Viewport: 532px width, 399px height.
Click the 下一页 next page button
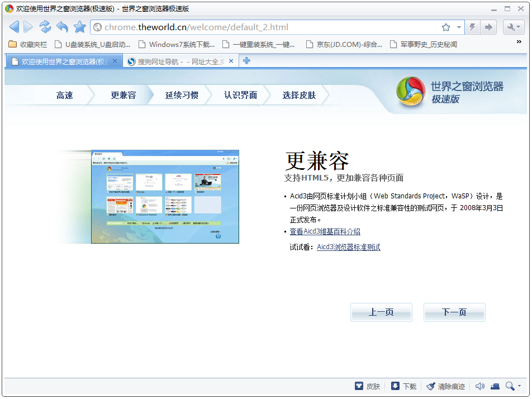[454, 312]
